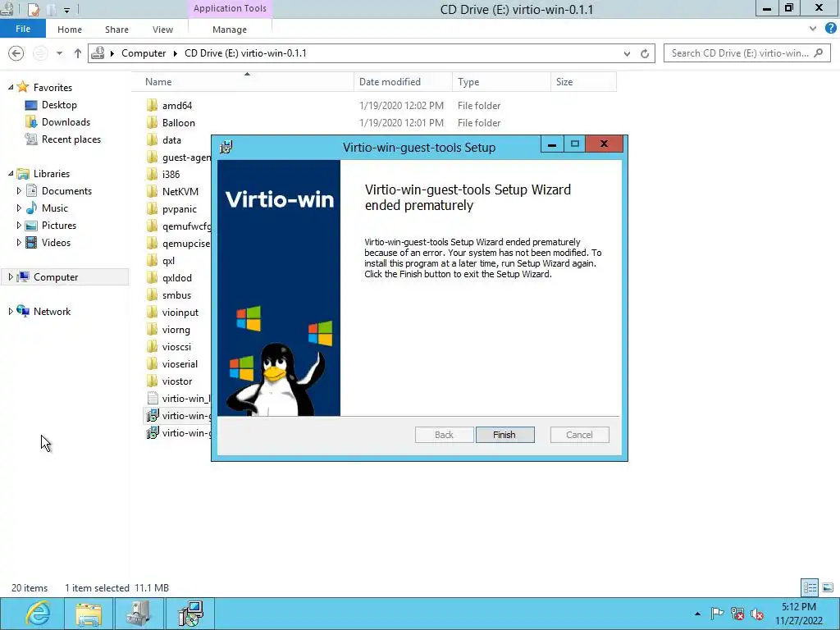
Task: Sort by Size column header
Action: 583,82
